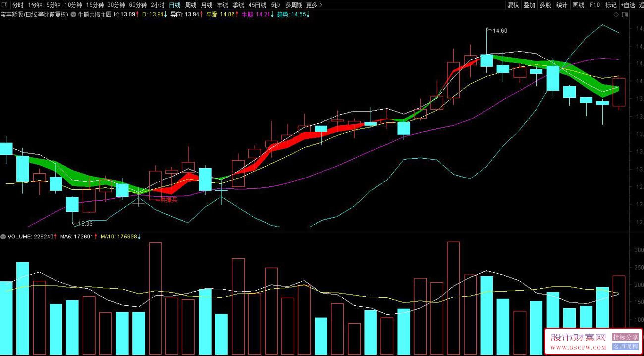
Task: Select the 15分钟 period tab
Action: coord(95,5)
